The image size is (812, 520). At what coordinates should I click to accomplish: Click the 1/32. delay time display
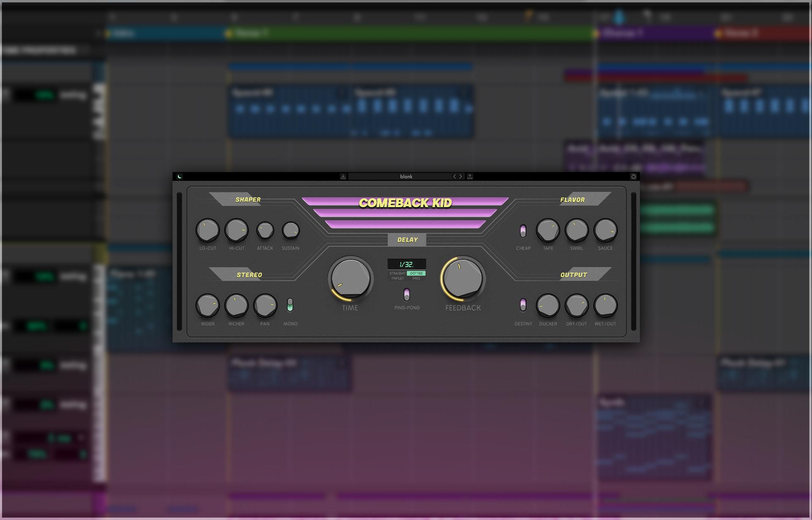coord(407,264)
